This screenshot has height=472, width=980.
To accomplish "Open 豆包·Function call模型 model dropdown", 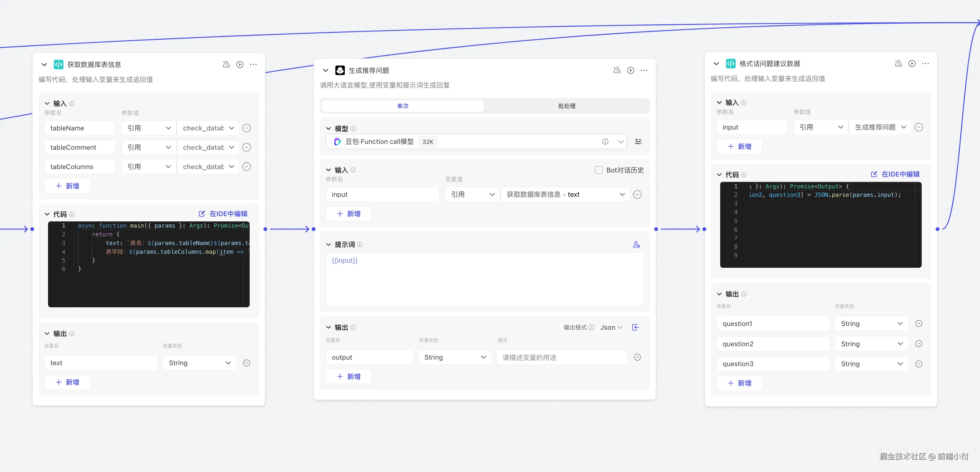I will click(x=621, y=142).
